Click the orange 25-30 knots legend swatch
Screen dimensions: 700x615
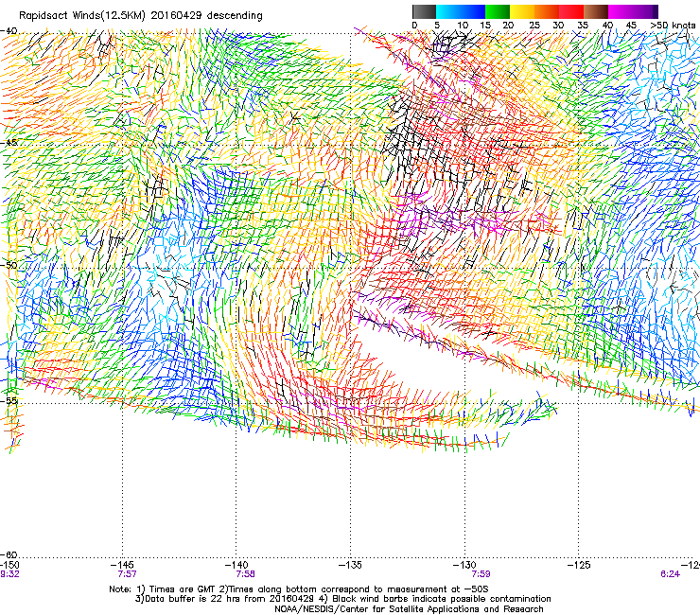[x=547, y=11]
